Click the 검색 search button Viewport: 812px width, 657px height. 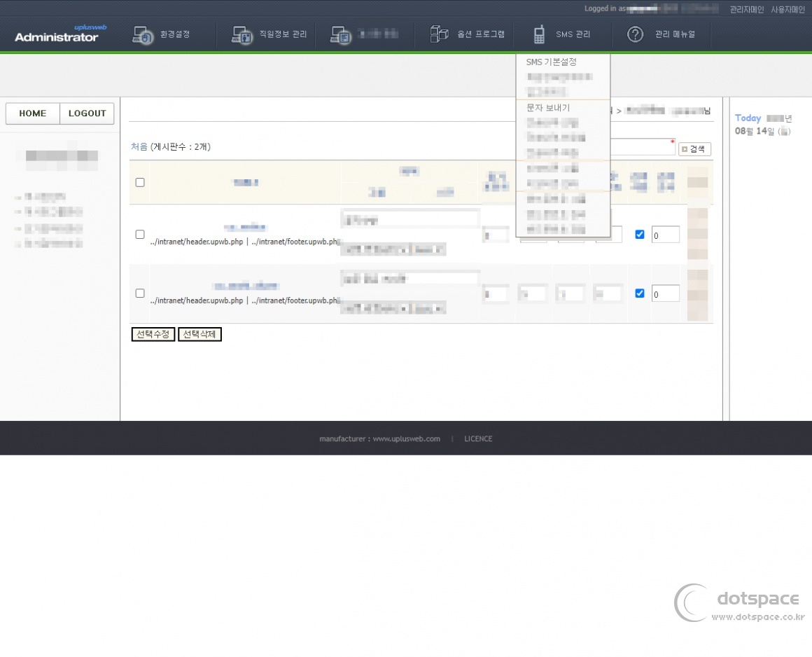694,149
